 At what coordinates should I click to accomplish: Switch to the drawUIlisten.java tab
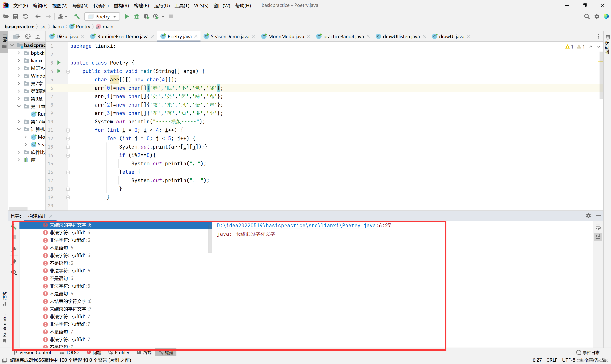(401, 36)
